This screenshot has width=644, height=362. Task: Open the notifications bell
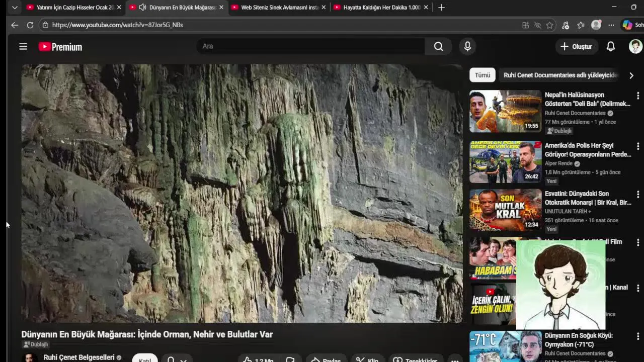(611, 46)
